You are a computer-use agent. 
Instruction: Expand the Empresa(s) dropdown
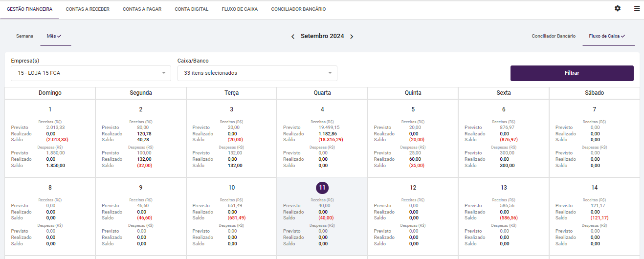tap(90, 73)
